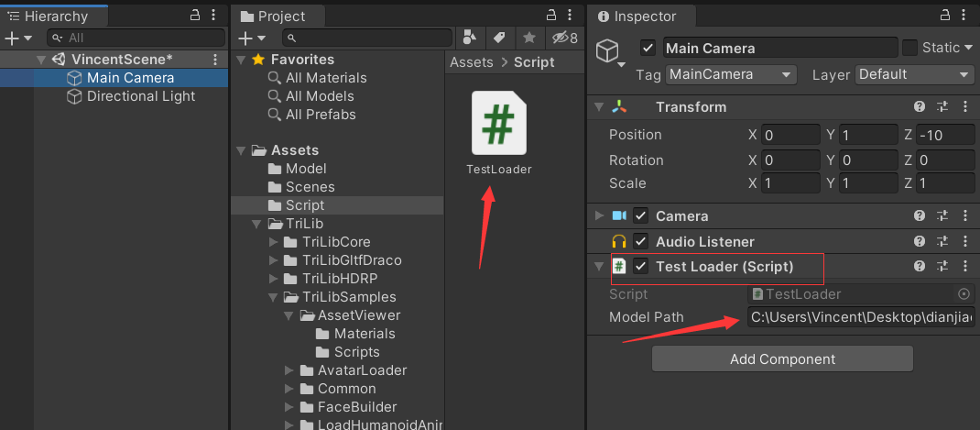Open presets for Test Loader script
This screenshot has width=980, height=430.
click(x=942, y=266)
